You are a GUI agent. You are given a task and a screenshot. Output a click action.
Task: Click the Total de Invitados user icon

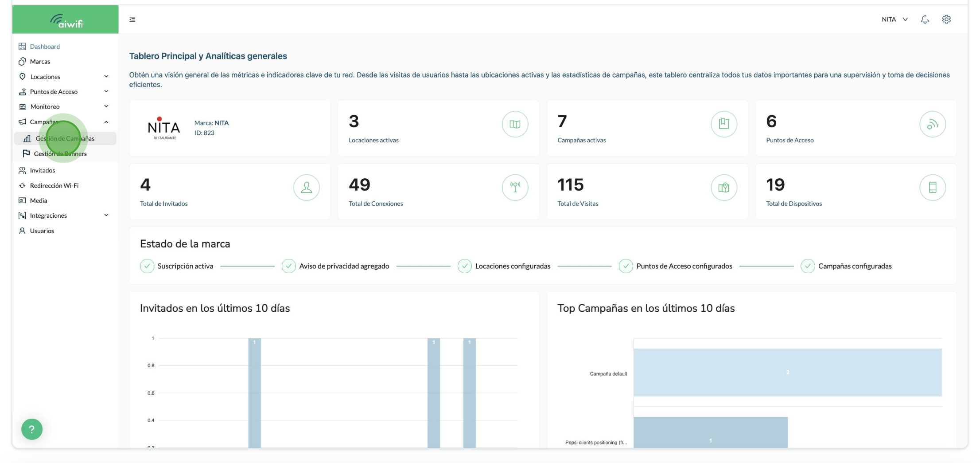(x=307, y=188)
